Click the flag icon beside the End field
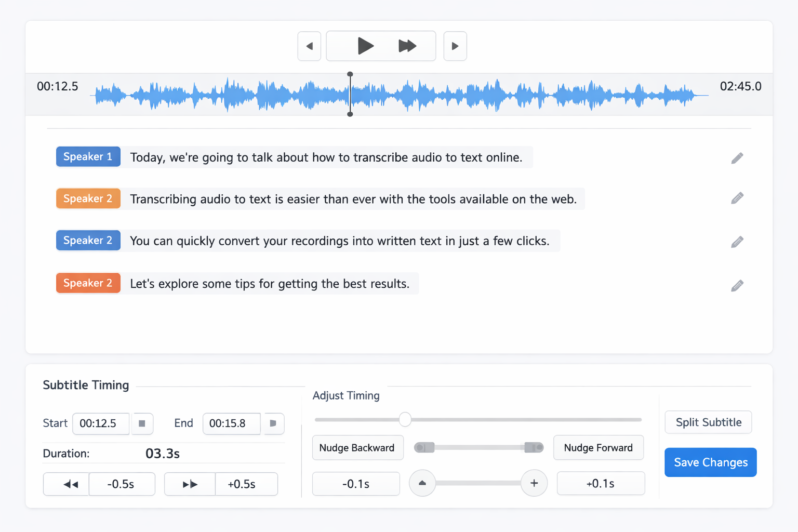798x532 pixels. pyautogui.click(x=273, y=423)
